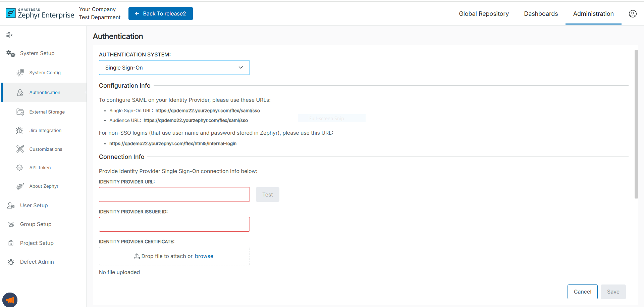The width and height of the screenshot is (644, 307).
Task: Expand the User Setup section
Action: click(x=34, y=205)
